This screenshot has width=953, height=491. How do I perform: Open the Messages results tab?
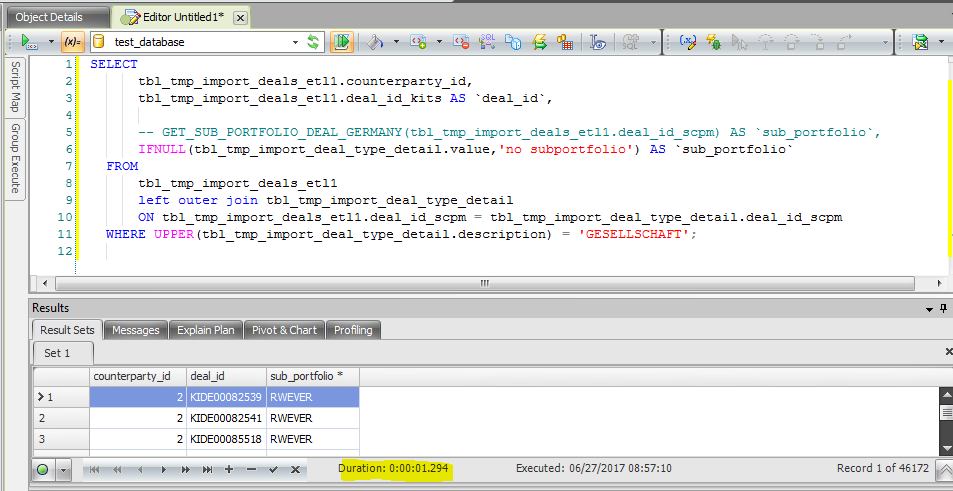point(135,330)
